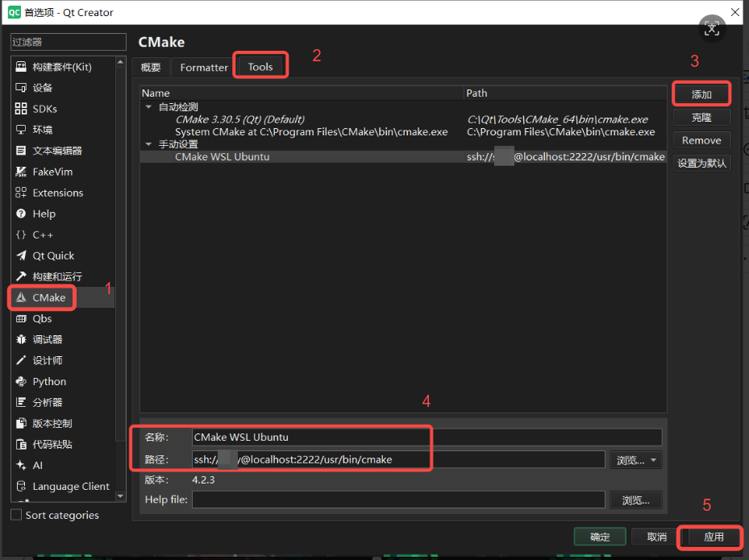Click the 应用 apply button
The image size is (749, 560).
tap(714, 537)
